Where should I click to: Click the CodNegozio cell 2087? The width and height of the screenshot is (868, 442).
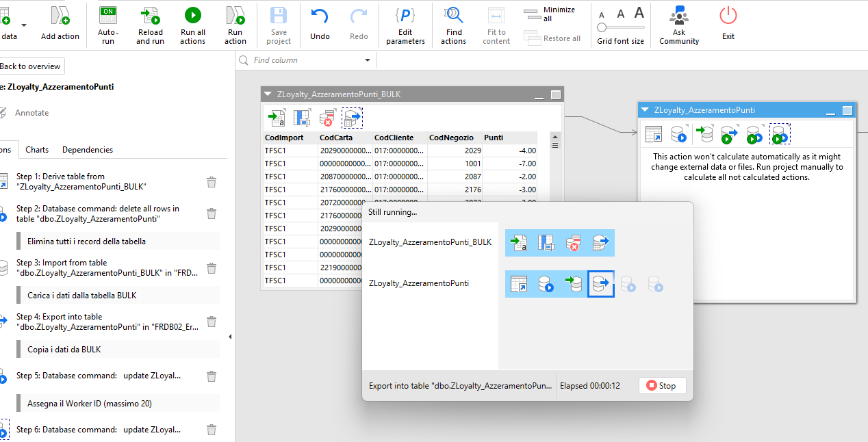click(455, 177)
